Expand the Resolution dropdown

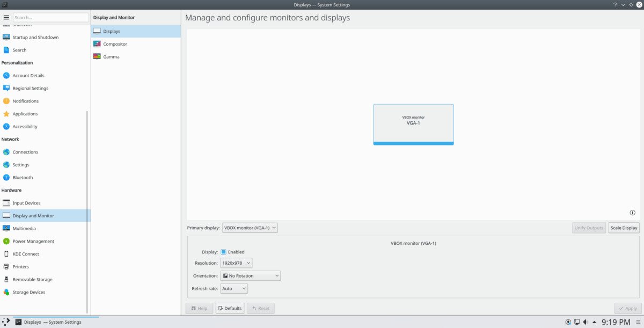click(236, 263)
